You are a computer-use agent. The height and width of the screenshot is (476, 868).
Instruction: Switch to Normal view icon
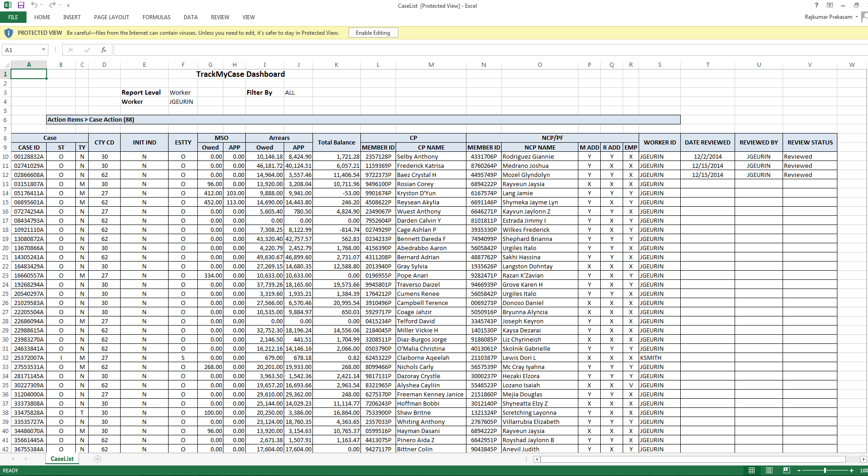point(752,471)
